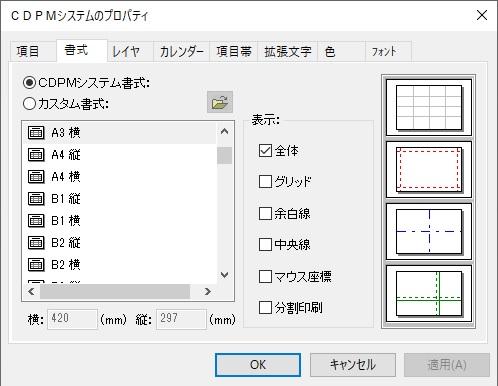
Task: Click the format list scroll left arrow
Action: pyautogui.click(x=31, y=292)
